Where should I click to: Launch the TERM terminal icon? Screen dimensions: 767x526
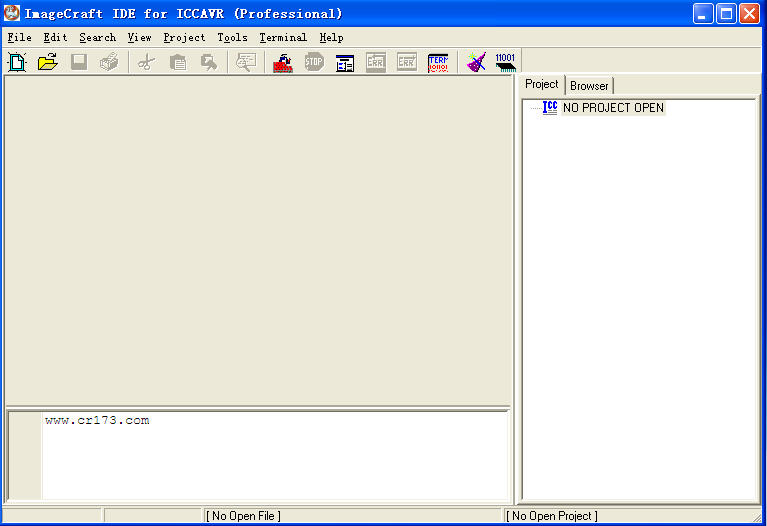click(438, 62)
